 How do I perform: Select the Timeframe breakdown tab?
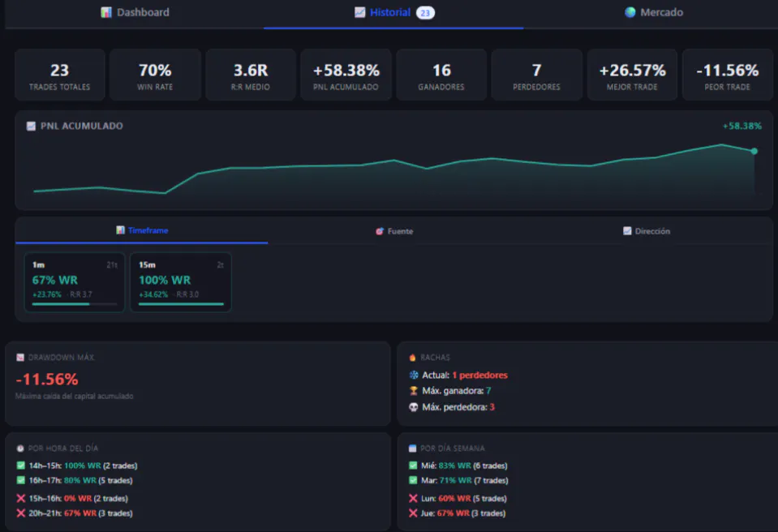click(142, 230)
